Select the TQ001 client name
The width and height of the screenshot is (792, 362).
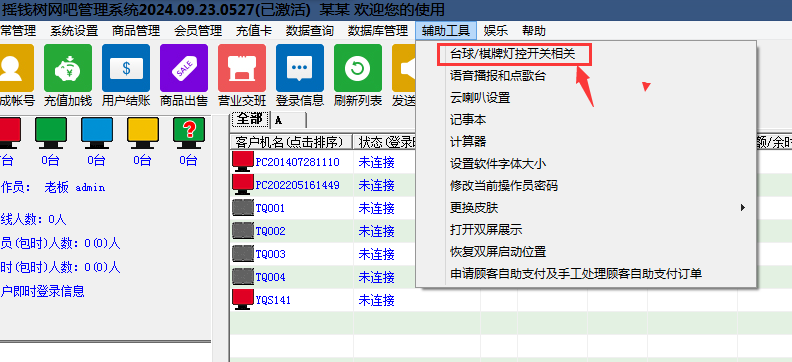pyautogui.click(x=270, y=208)
